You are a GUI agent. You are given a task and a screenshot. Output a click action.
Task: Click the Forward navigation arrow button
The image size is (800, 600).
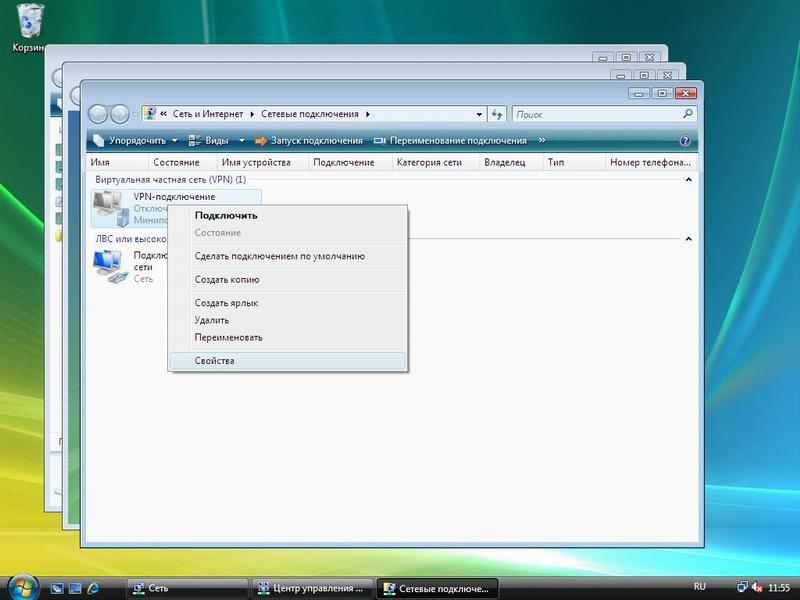tap(119, 114)
